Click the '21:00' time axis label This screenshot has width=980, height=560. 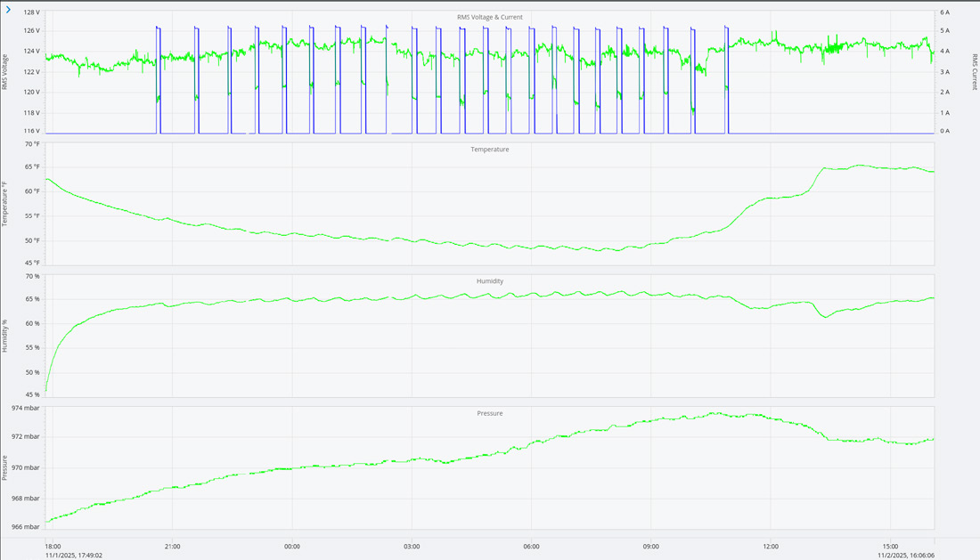173,547
